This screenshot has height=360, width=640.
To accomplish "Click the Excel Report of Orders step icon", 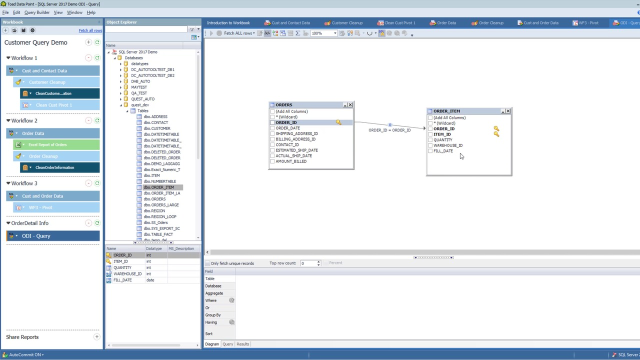I will 18,144.
